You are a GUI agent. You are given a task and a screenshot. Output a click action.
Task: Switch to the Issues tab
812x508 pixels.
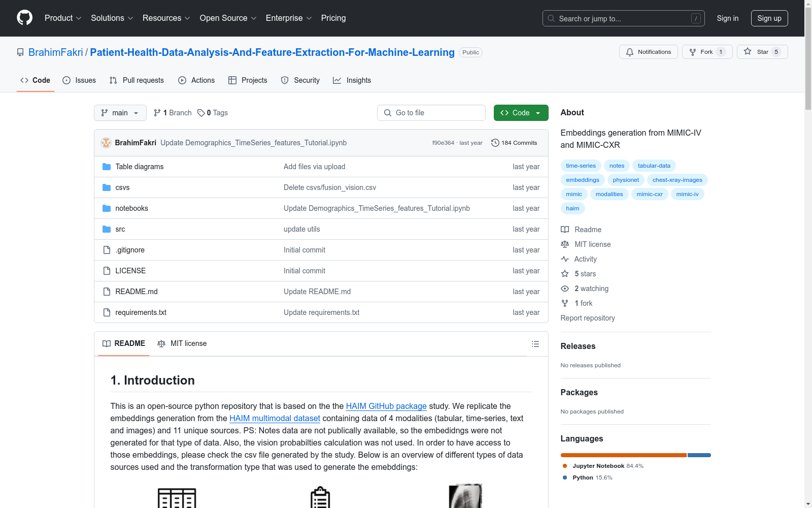[x=79, y=80]
